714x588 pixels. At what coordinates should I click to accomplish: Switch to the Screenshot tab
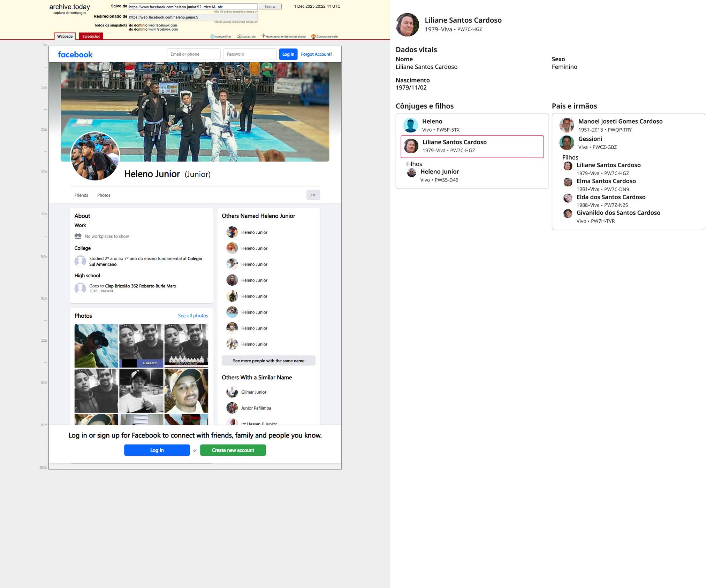[91, 37]
